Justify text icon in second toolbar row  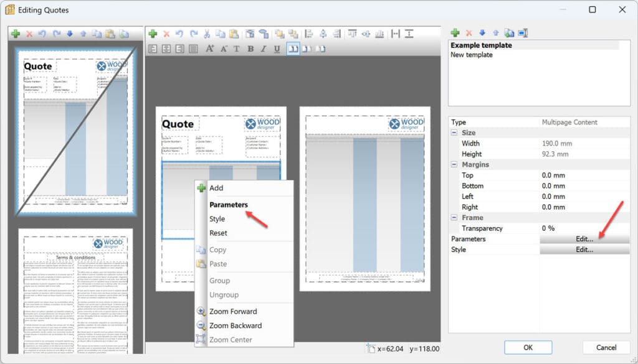pyautogui.click(x=193, y=49)
